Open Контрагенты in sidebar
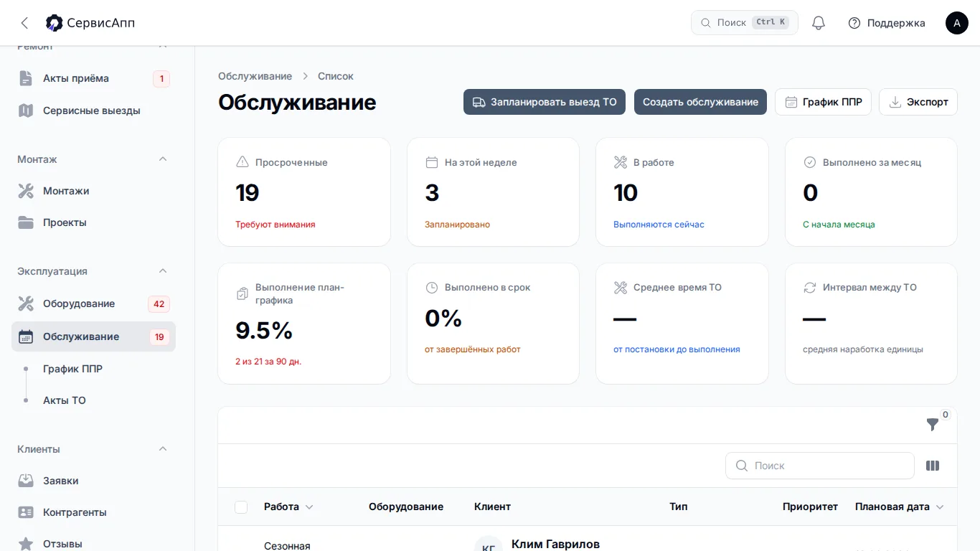Image resolution: width=980 pixels, height=551 pixels. 93,512
